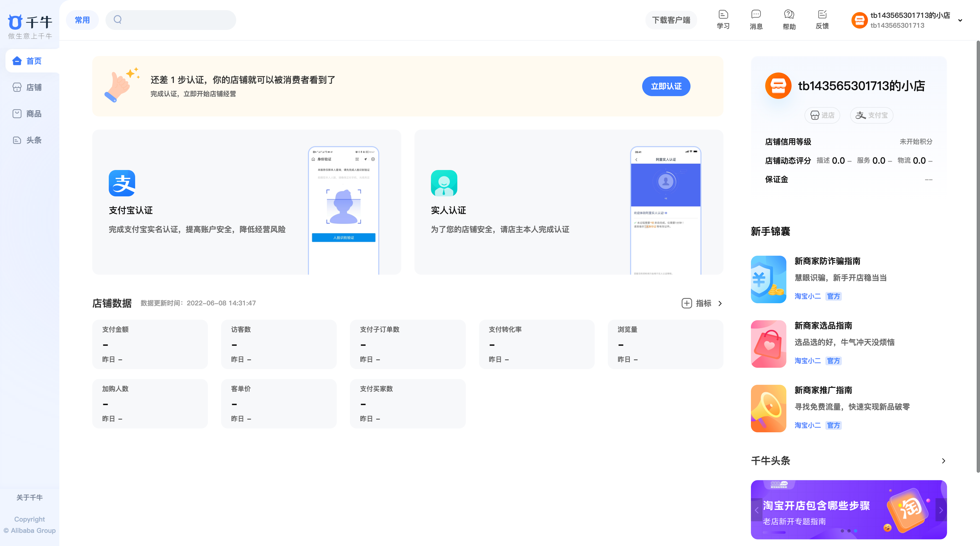
Task: Click the 立即认证 button
Action: tap(666, 86)
